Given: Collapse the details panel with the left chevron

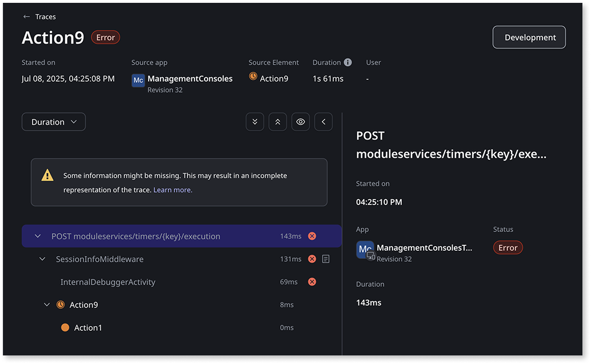Looking at the screenshot, I should point(324,122).
